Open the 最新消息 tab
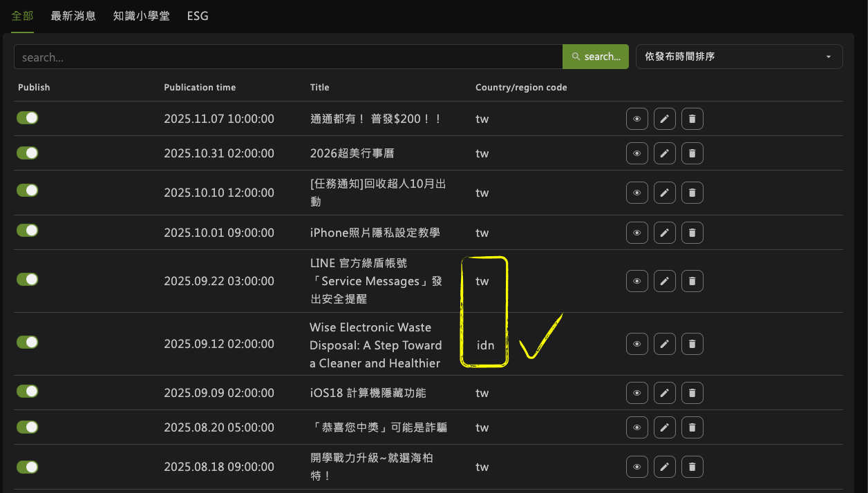Image resolution: width=868 pixels, height=493 pixels. pyautogui.click(x=73, y=16)
